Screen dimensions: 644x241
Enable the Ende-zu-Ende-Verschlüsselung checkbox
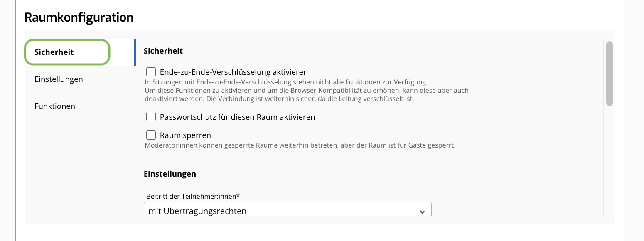point(151,72)
